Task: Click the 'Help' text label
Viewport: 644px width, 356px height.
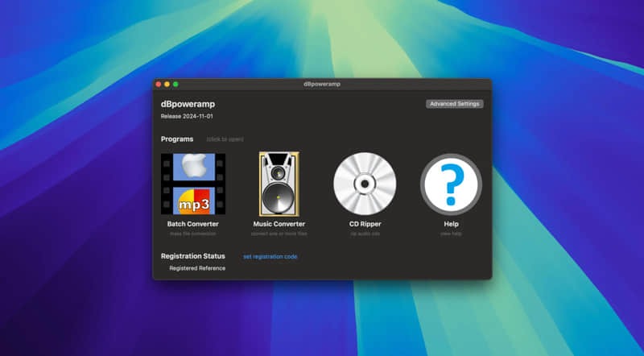Action: [x=451, y=224]
